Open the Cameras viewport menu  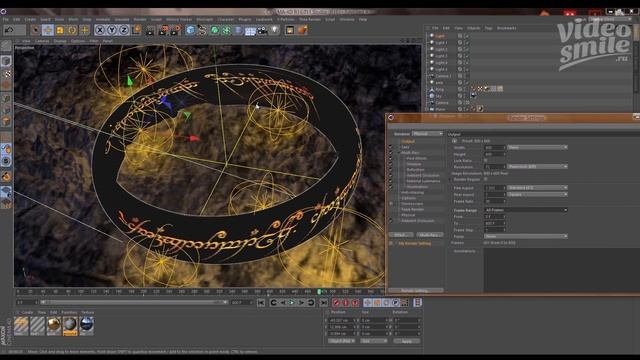coord(42,41)
